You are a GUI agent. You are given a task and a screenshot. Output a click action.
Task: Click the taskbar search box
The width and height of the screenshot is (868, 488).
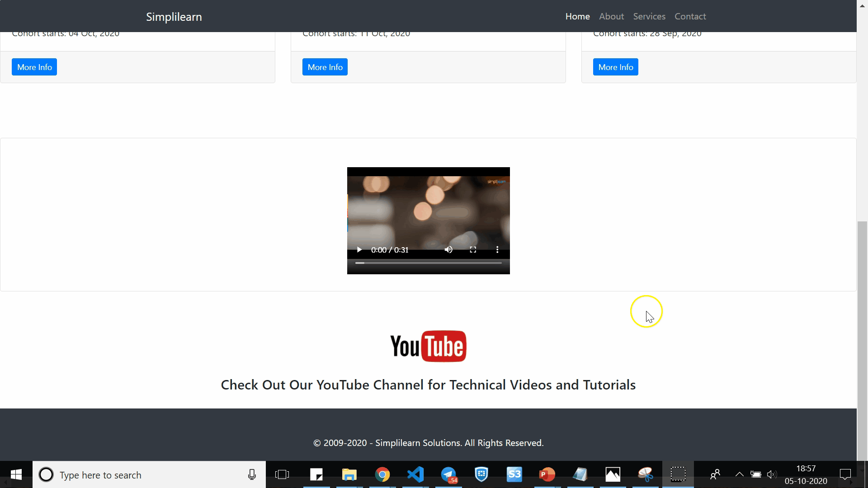point(149,474)
